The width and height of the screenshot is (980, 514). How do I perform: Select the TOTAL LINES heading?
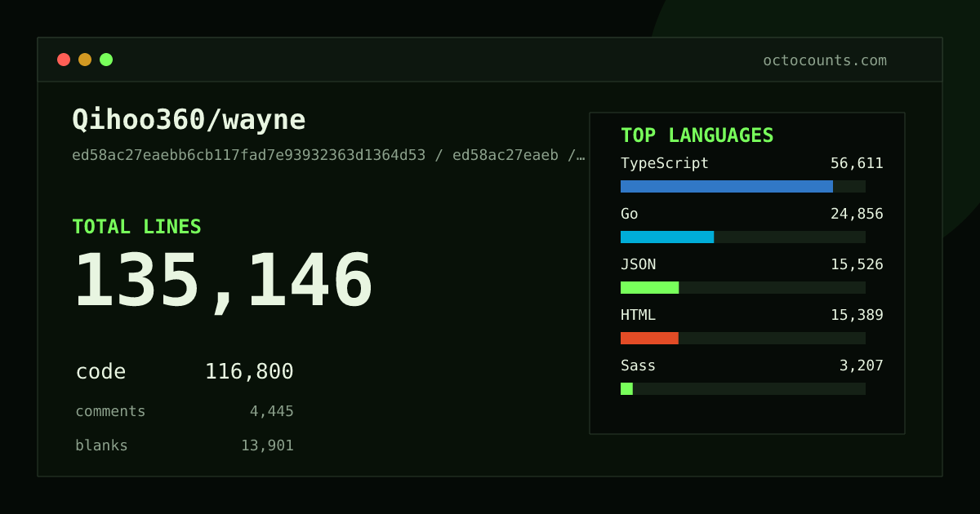click(136, 227)
